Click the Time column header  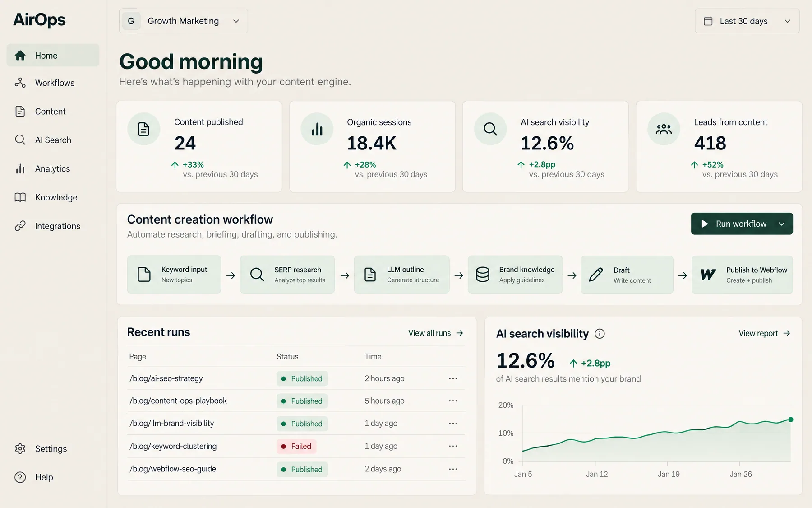[x=373, y=356]
